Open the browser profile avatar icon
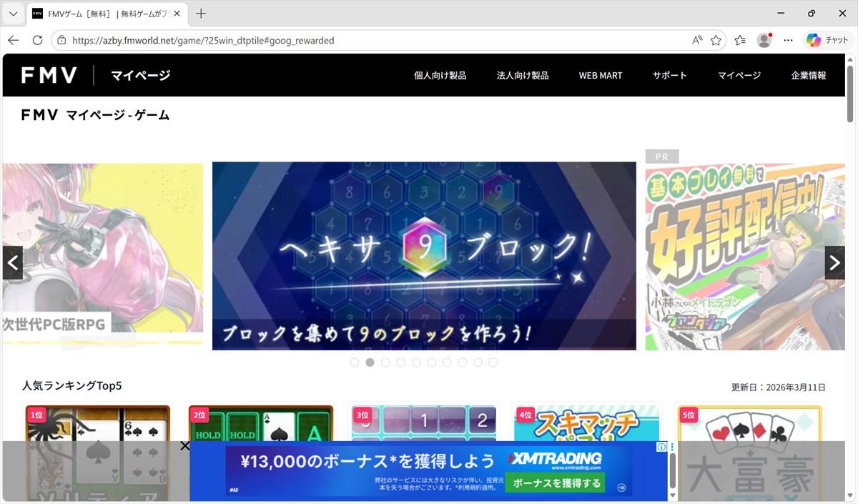 click(x=764, y=40)
